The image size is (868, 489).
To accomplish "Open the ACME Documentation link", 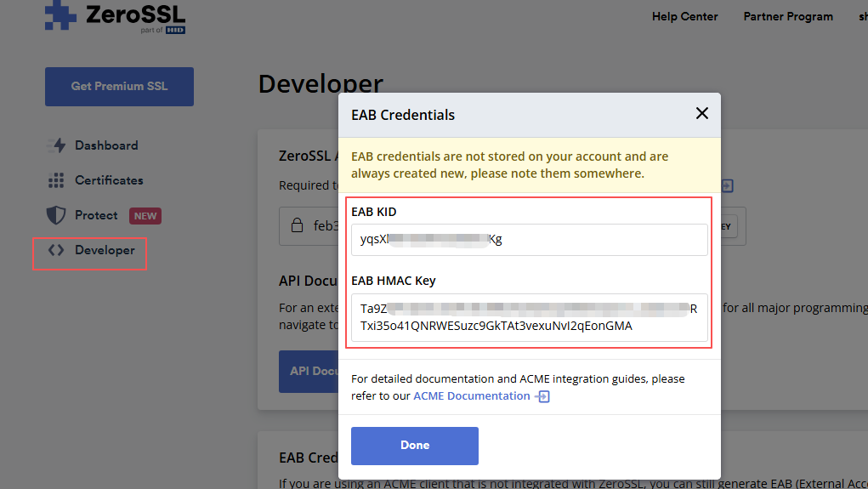I will coord(471,396).
